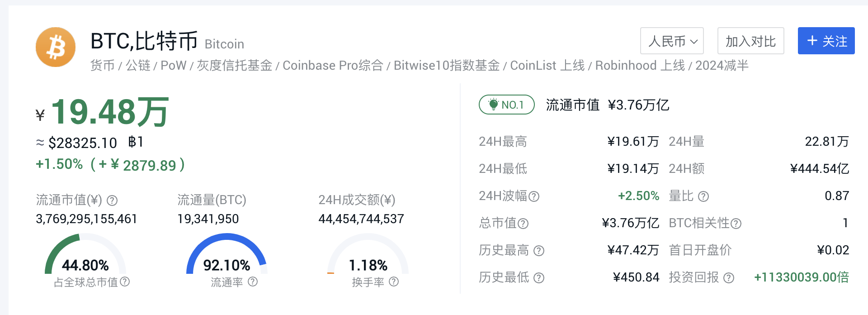Image resolution: width=868 pixels, height=315 pixels.
Task: Click help icon beside BTC相关性
Action: [736, 223]
